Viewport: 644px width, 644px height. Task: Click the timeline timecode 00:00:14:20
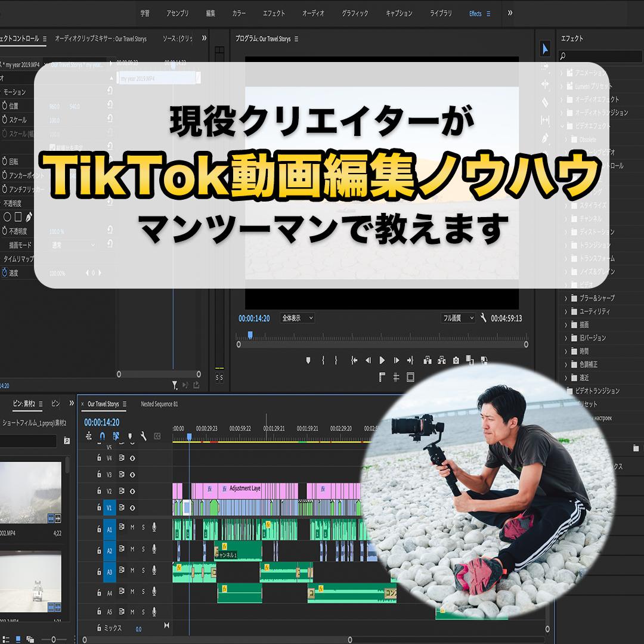(x=102, y=422)
